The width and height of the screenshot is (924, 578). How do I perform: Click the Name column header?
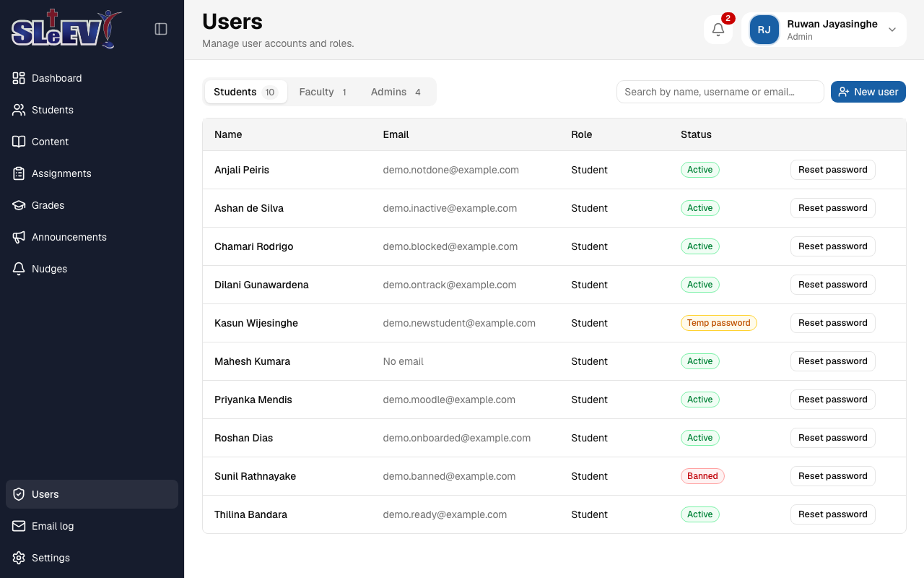pos(228,134)
